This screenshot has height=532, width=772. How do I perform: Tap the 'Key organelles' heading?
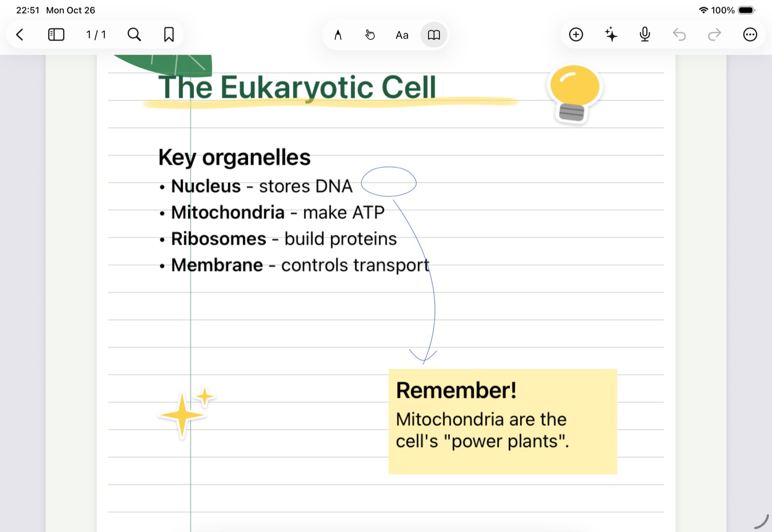coord(234,157)
